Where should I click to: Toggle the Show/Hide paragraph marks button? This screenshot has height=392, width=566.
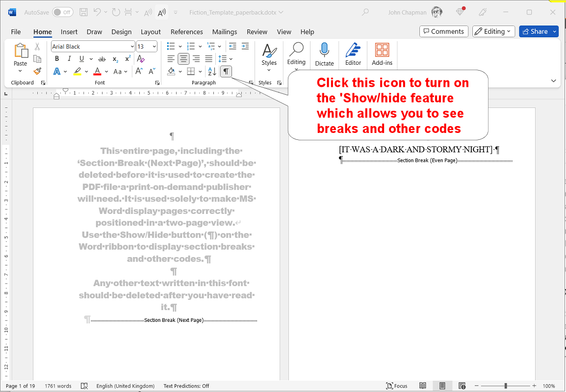[x=226, y=72]
